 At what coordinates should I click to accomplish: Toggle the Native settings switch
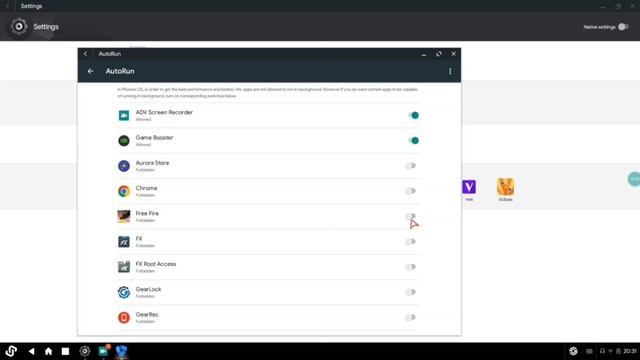623,27
